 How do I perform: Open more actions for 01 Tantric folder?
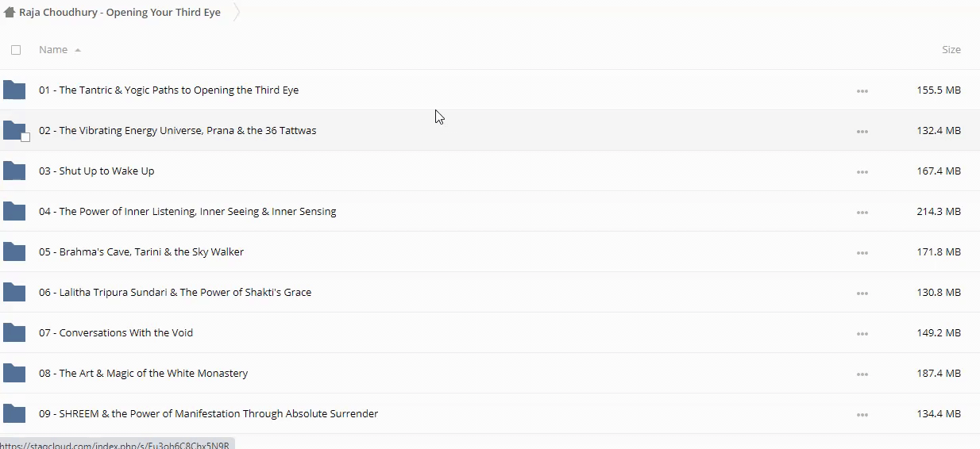(x=862, y=90)
